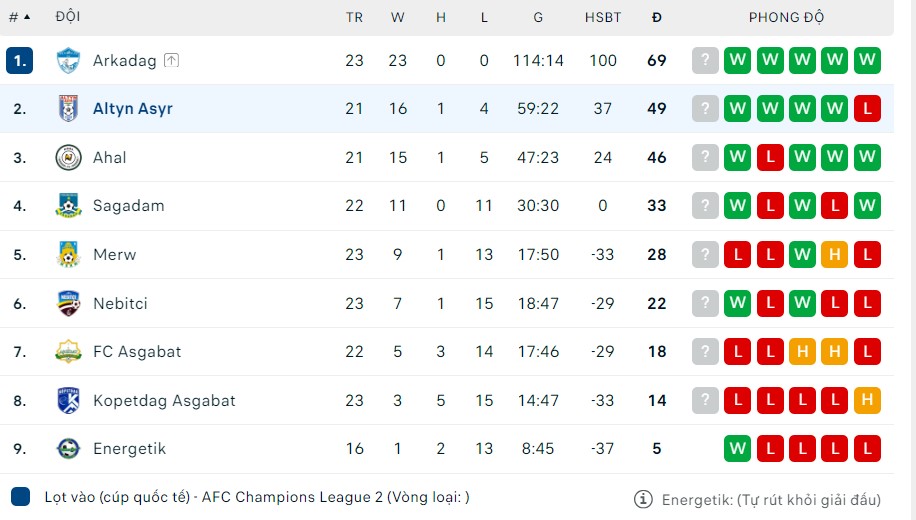The width and height of the screenshot is (916, 520).
Task: Click the Sagadam team badge
Action: coord(68,206)
